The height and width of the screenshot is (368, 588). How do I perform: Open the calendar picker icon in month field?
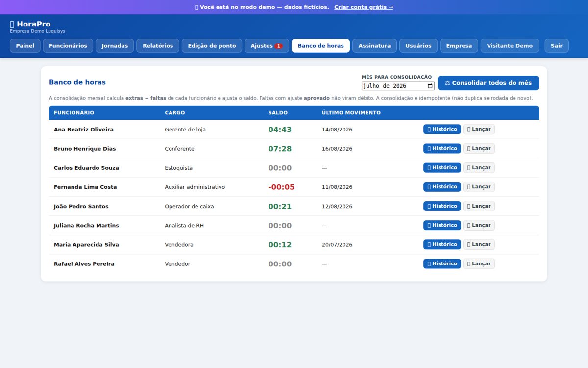[x=430, y=86]
